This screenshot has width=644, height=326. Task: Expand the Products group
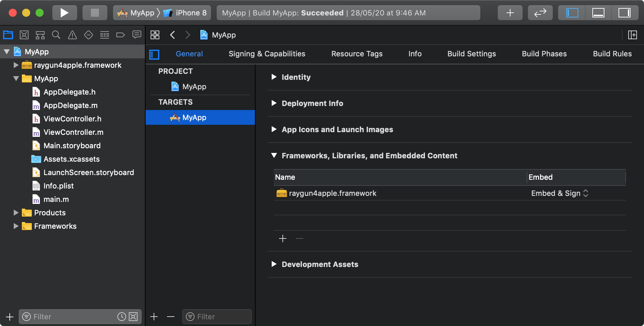coord(16,213)
